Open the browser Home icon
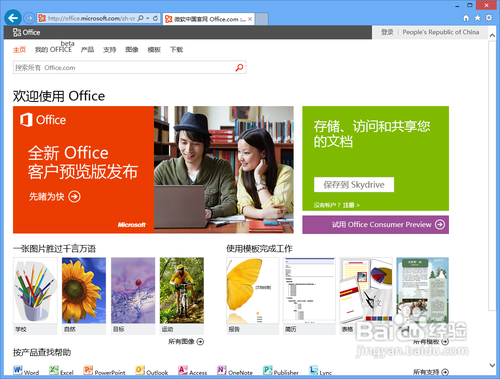Image resolution: width=500 pixels, height=379 pixels. click(466, 18)
